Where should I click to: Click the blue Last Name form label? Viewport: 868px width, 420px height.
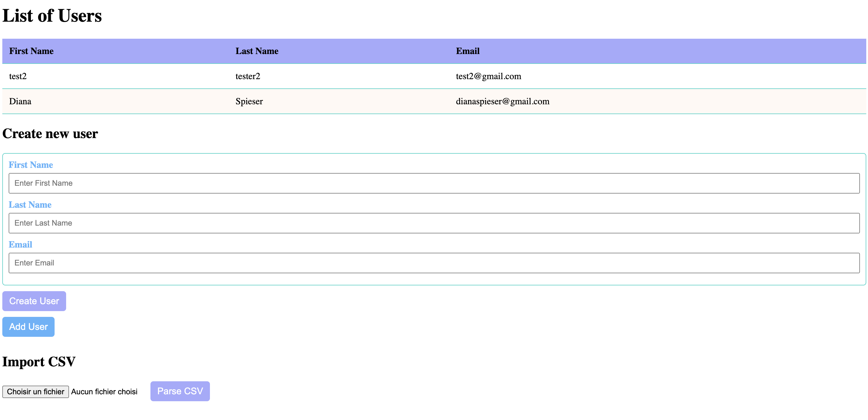point(30,205)
